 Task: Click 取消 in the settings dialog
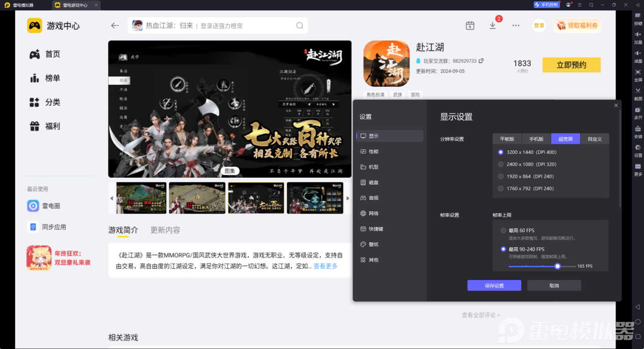click(x=554, y=285)
